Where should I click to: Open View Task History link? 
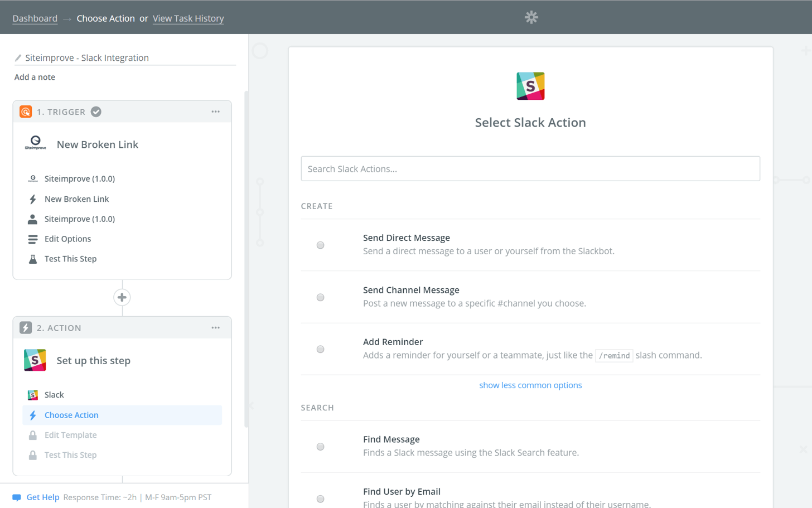(188, 18)
